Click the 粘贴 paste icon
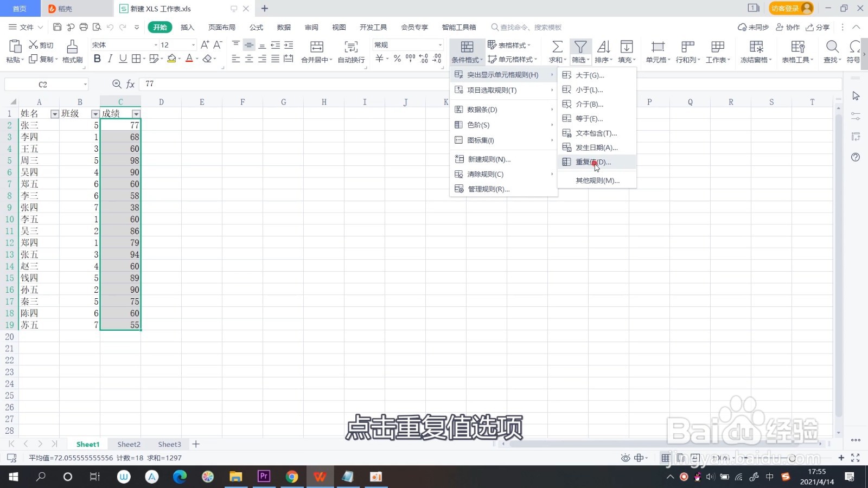The height and width of the screenshot is (488, 868). (x=15, y=47)
